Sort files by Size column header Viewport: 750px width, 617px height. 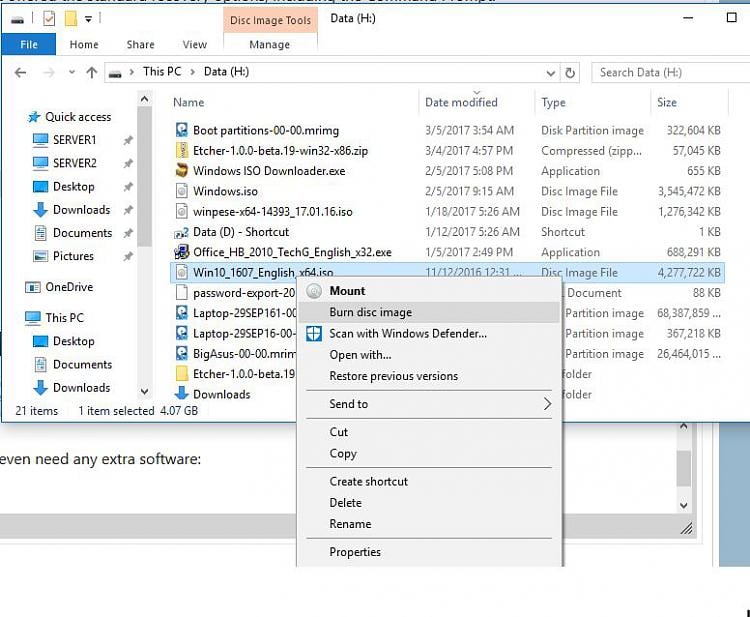coord(667,102)
